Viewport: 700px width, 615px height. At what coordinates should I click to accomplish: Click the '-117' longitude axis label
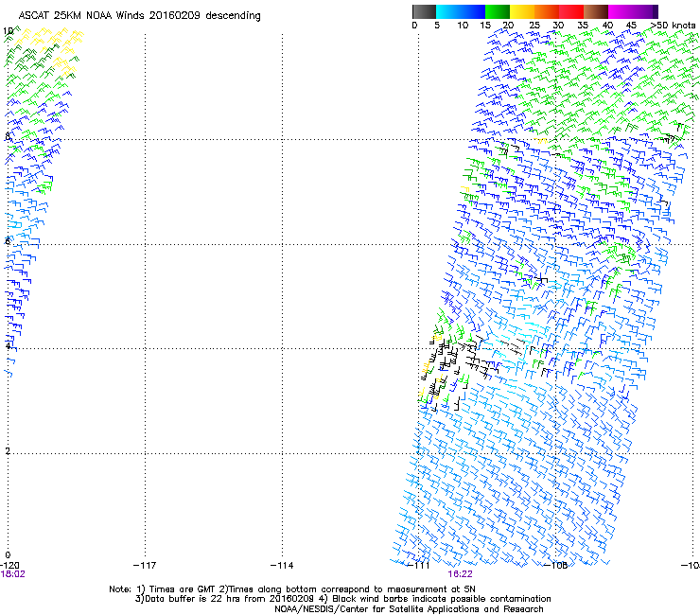point(145,565)
